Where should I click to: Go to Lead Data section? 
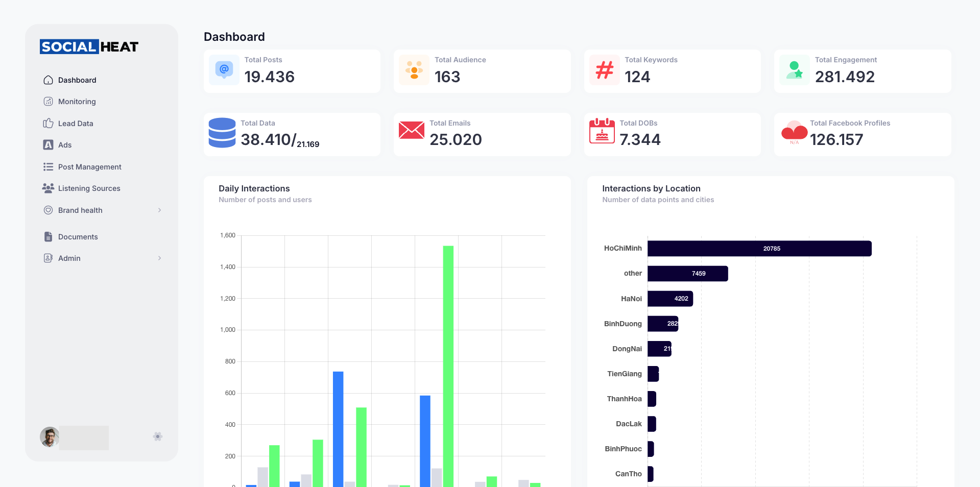[76, 124]
